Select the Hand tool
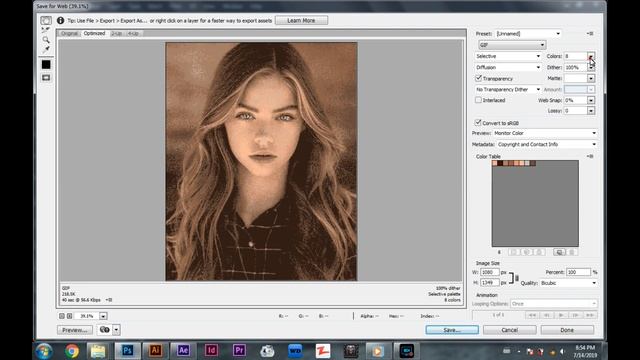Screen dimensions: 640x360 tap(46, 20)
